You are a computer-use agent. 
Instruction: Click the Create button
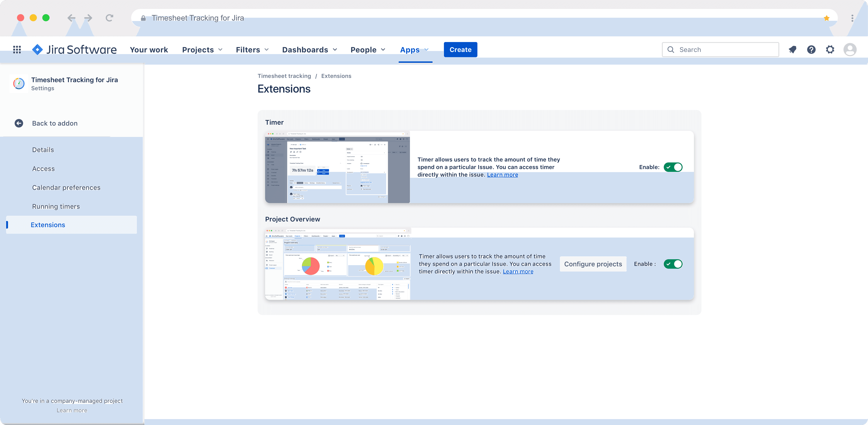(460, 50)
